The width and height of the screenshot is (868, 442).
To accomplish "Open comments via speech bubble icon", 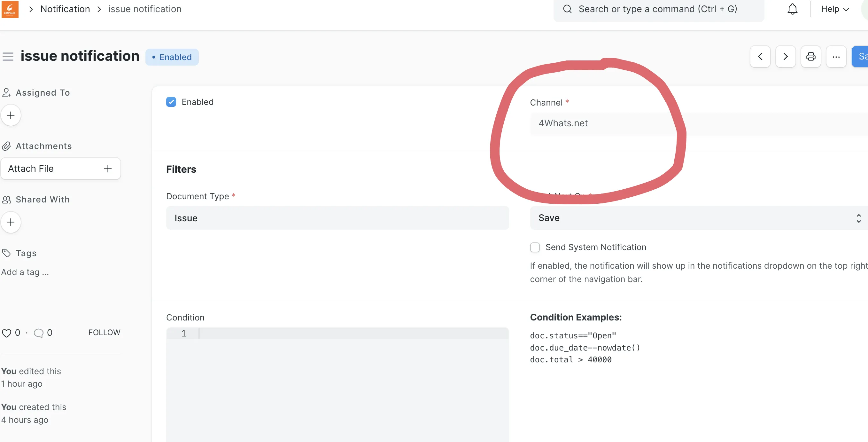I will (x=38, y=333).
